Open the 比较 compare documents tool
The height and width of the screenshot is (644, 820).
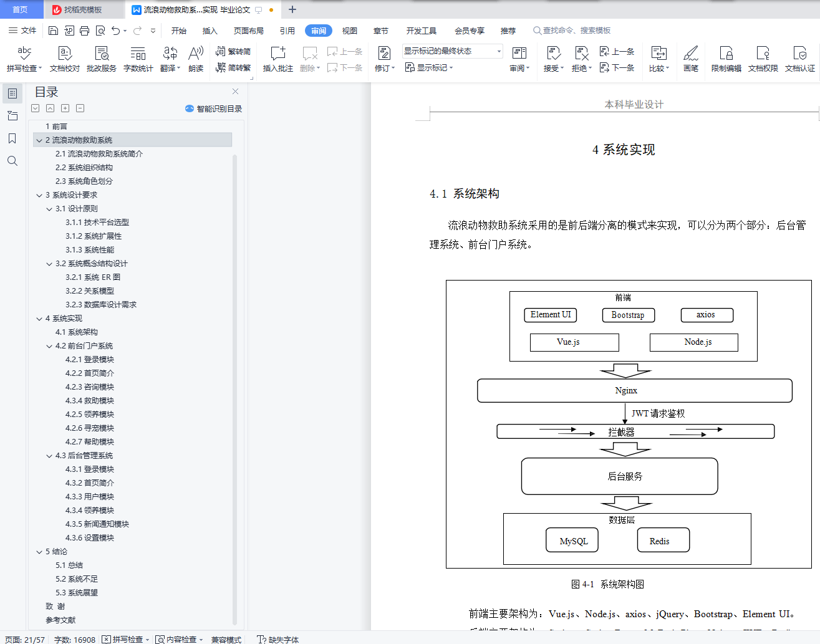pyautogui.click(x=659, y=59)
